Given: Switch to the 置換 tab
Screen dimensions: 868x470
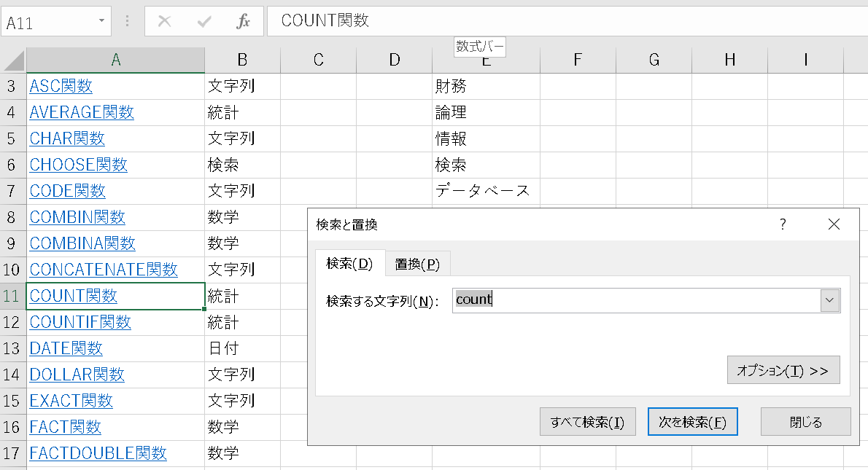Looking at the screenshot, I should pyautogui.click(x=417, y=264).
